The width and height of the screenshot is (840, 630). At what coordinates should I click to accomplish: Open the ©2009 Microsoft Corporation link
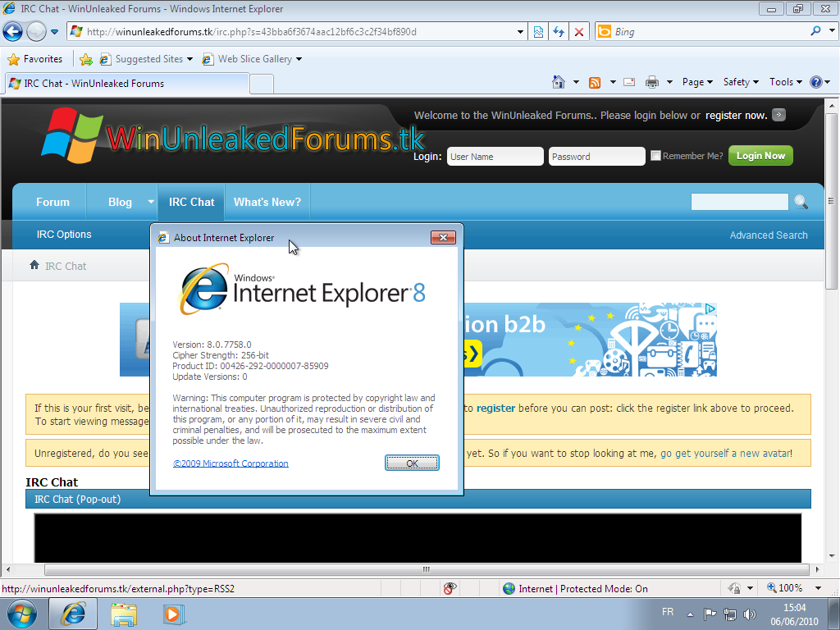231,463
